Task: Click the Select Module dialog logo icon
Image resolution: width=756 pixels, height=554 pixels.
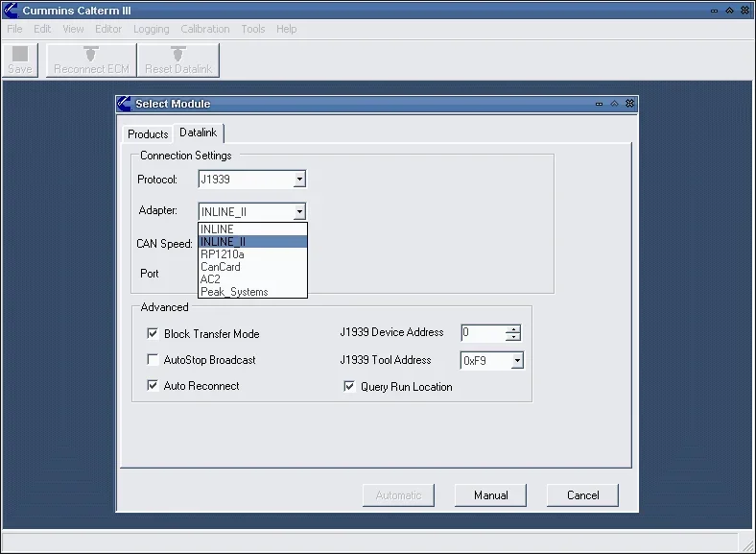Action: 125,104
